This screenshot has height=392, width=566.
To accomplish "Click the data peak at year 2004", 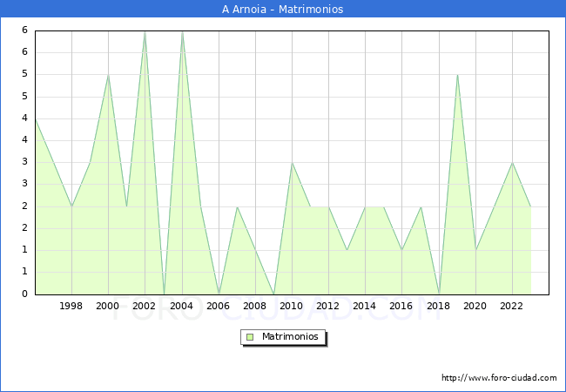I will (182, 31).
